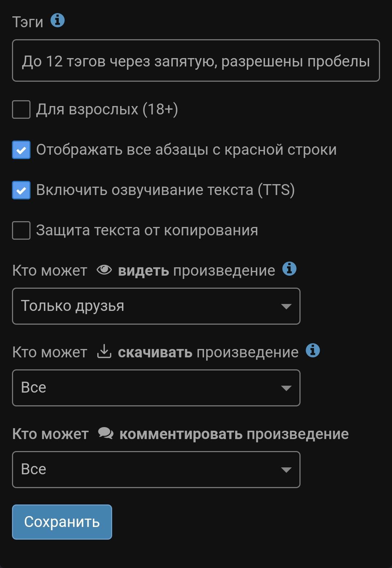
Task: Open the скачивать произведение dropdown
Action: click(x=156, y=388)
